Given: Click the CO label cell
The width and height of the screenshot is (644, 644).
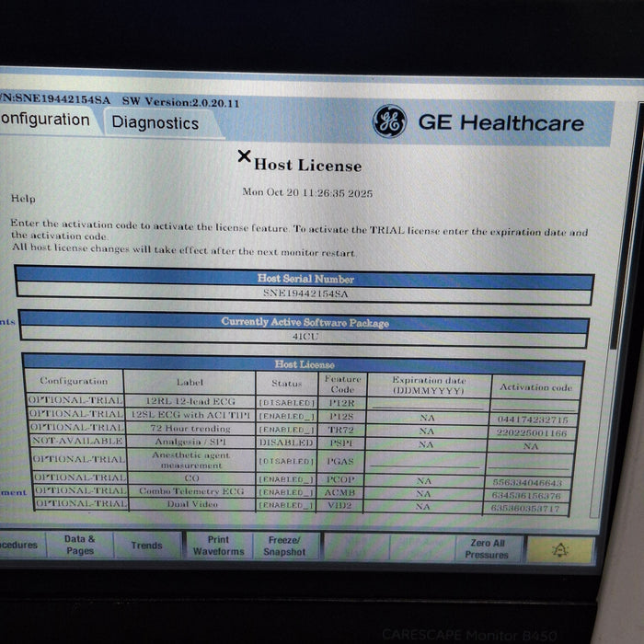Looking at the screenshot, I should (191, 478).
